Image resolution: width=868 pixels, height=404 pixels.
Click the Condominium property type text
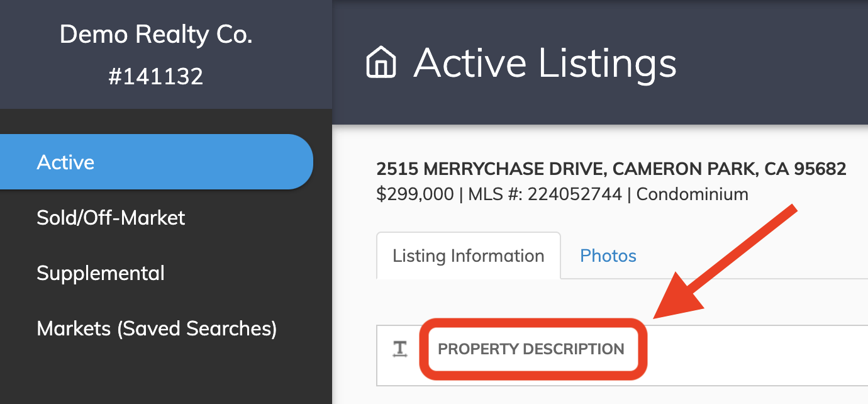click(693, 194)
